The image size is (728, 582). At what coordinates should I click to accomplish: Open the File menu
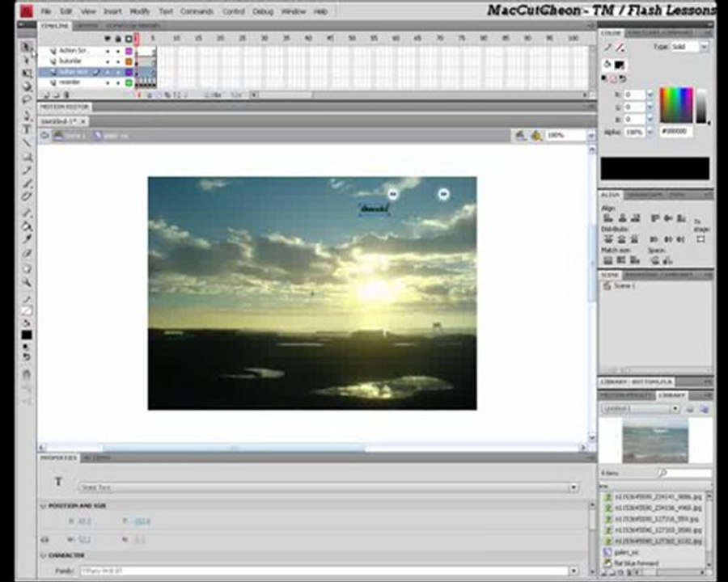click(45, 11)
